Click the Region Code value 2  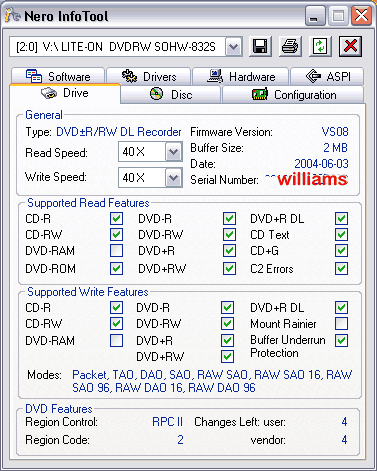pos(180,440)
